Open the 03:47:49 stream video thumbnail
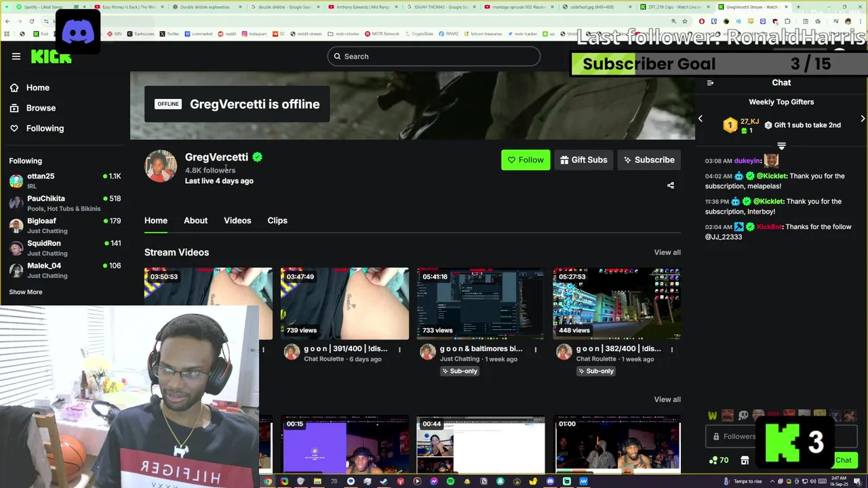Image resolution: width=868 pixels, height=488 pixels. click(344, 304)
